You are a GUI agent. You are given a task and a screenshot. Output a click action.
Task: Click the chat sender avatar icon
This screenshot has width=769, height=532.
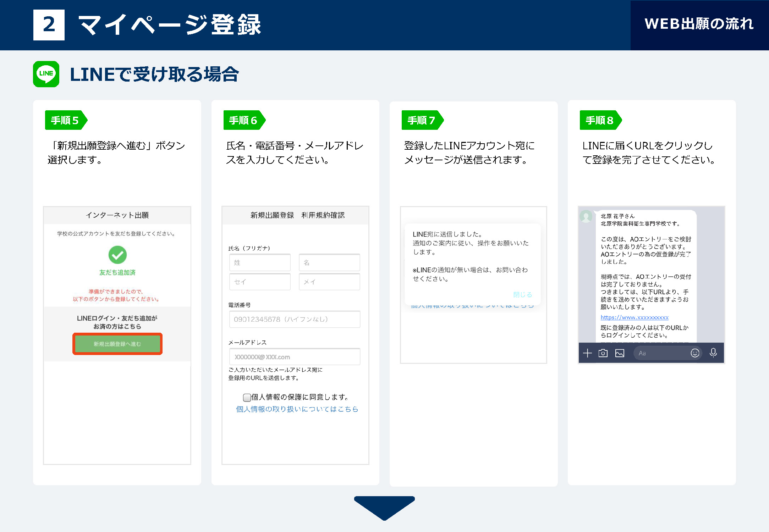(586, 216)
